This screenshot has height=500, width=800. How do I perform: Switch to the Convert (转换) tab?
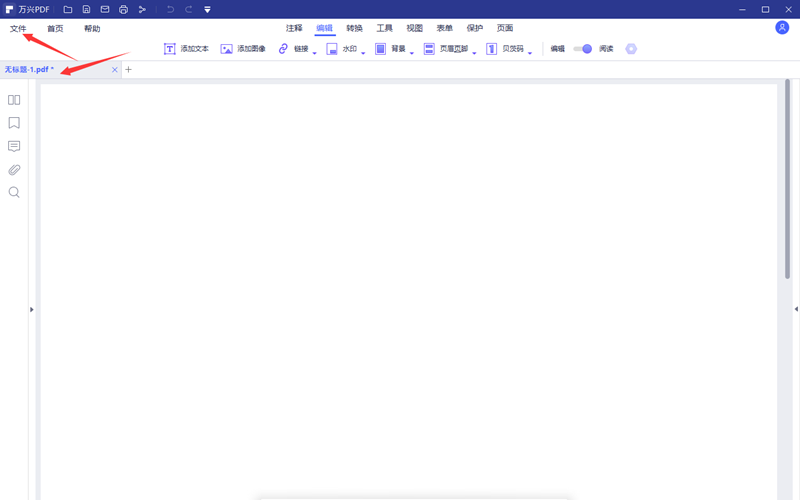(354, 29)
